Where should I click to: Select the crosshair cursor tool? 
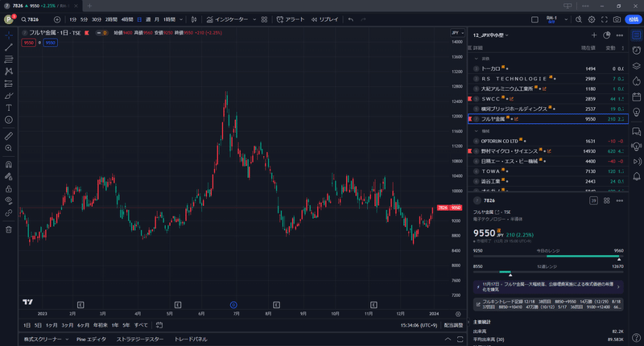(9, 35)
